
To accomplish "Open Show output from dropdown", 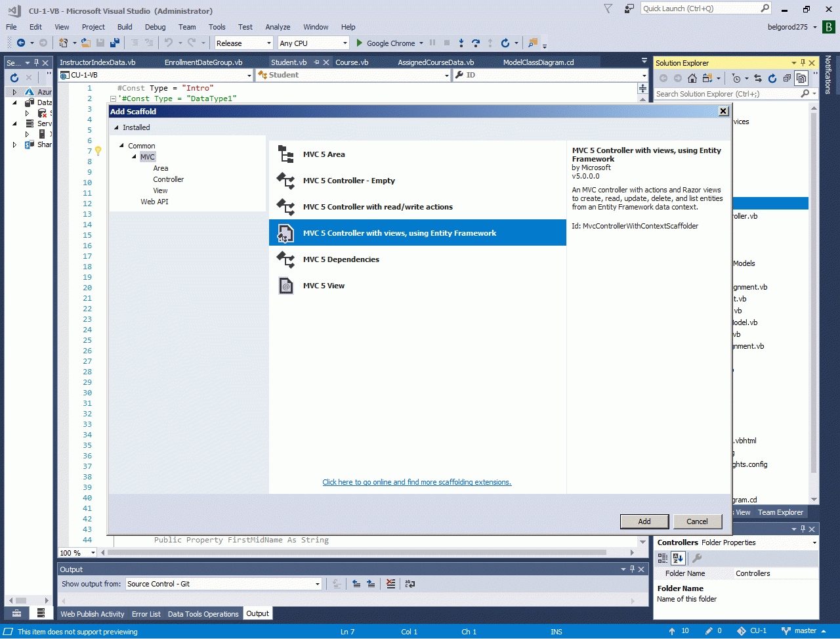I will (224, 584).
